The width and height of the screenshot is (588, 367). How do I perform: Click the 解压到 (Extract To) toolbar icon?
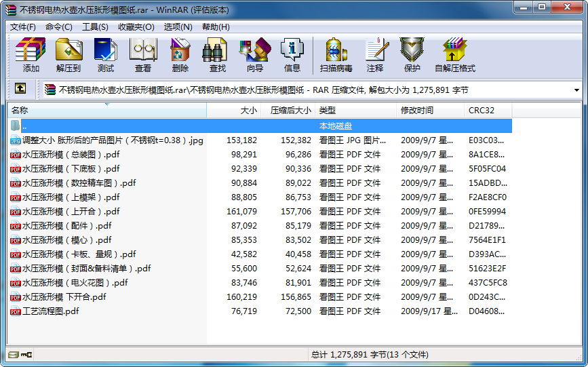point(68,49)
